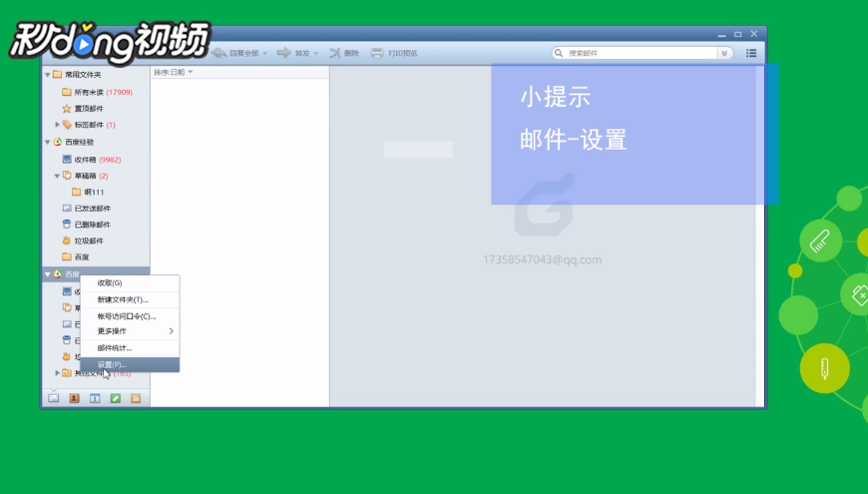Click the deleted-mail icon under the second account

[67, 340]
